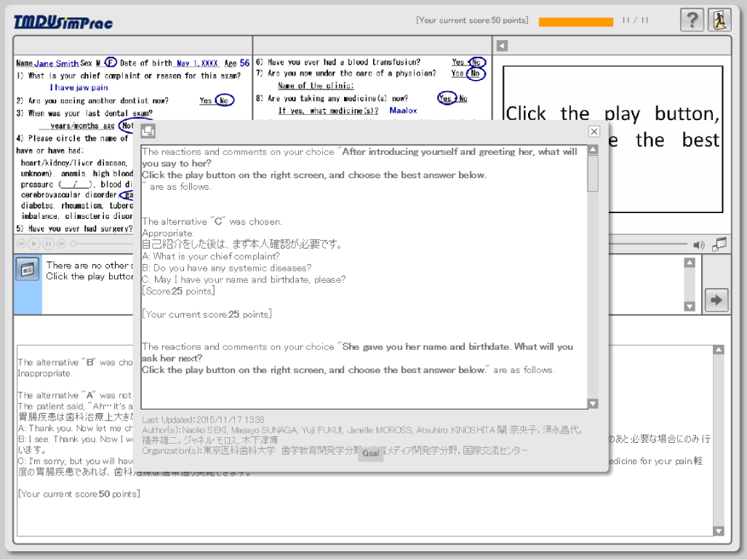Click the bottom log panel's scroll-up arrow
Viewport: 747px width, 560px height.
point(719,350)
